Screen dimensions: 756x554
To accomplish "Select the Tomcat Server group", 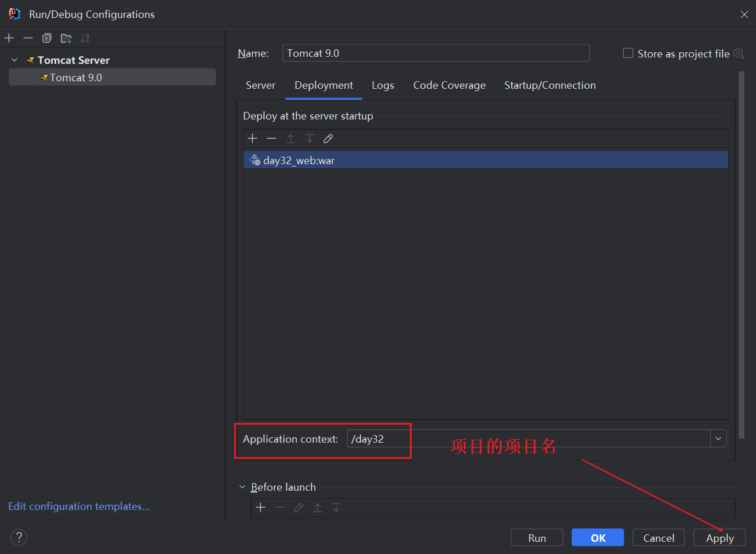I will [x=74, y=60].
